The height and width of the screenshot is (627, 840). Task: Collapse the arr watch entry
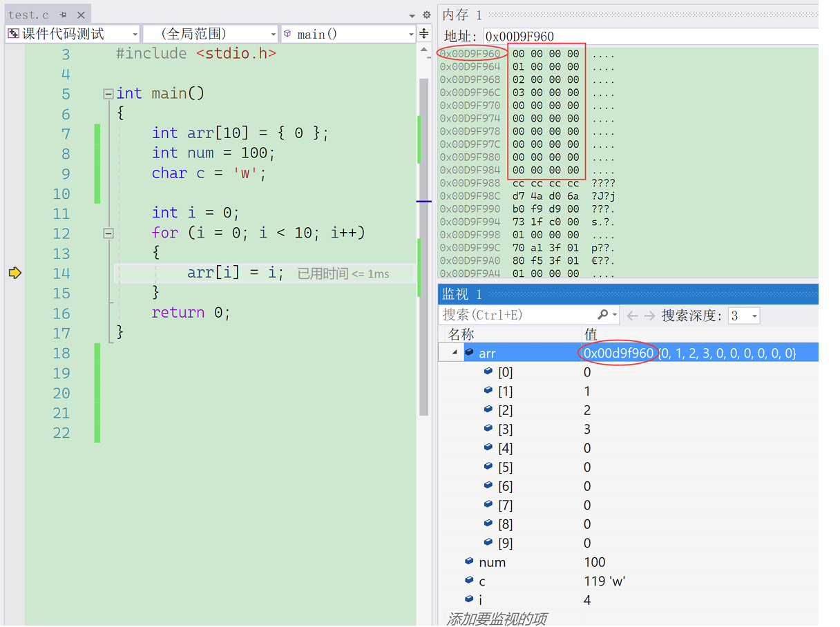click(455, 353)
